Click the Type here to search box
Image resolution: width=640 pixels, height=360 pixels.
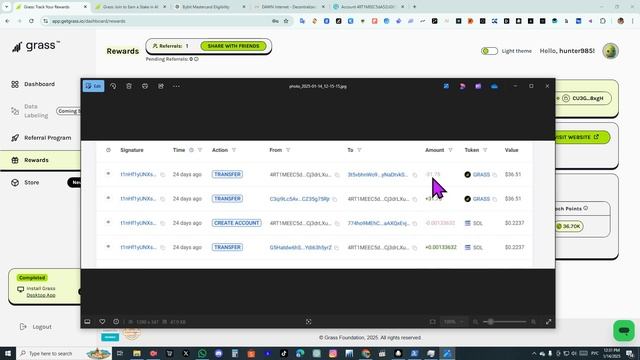pos(63,353)
